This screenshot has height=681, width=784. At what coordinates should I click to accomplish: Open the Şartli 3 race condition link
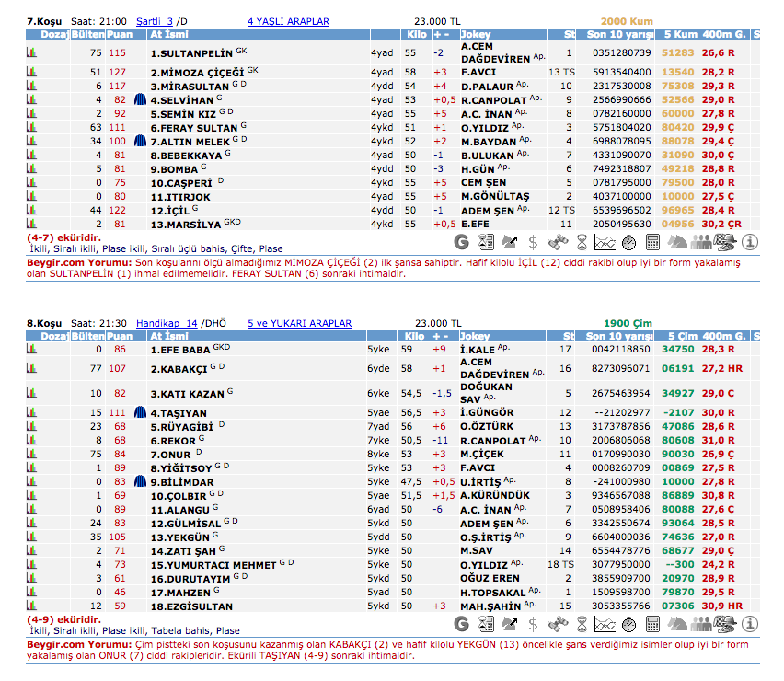(154, 20)
